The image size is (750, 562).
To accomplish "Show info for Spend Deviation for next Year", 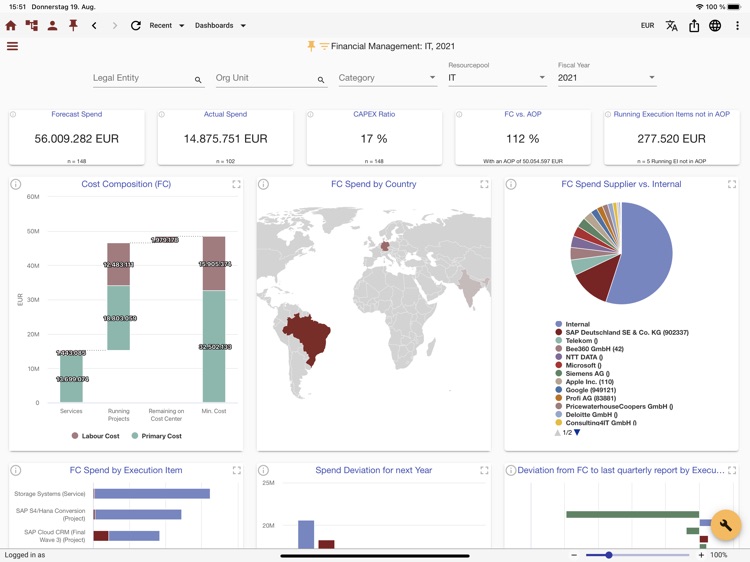I will (x=263, y=470).
